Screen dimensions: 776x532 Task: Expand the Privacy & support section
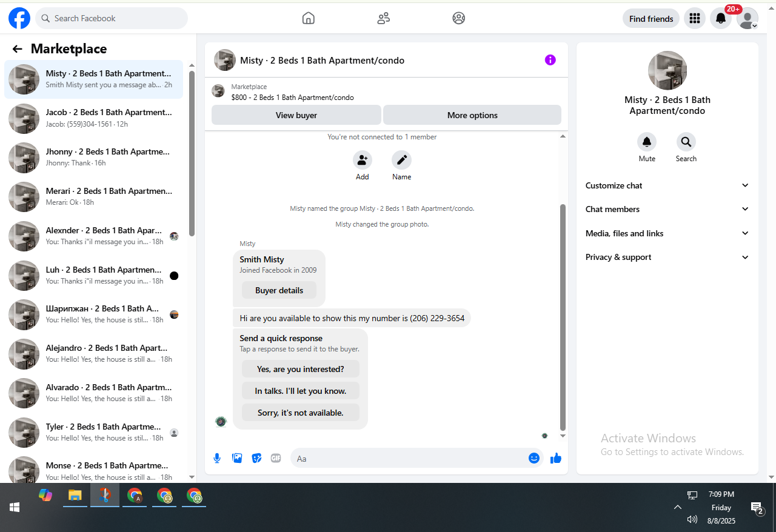[x=667, y=257]
